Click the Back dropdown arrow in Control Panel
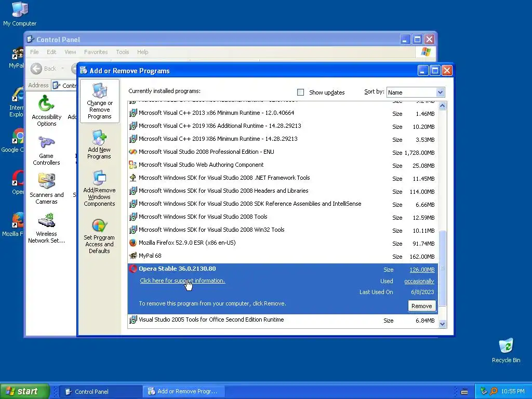Screen dimensions: 532x399 (x=63, y=69)
